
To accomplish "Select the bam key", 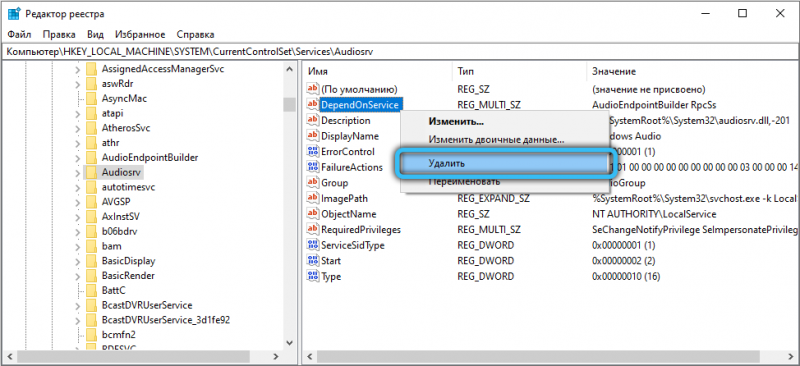I will [111, 246].
